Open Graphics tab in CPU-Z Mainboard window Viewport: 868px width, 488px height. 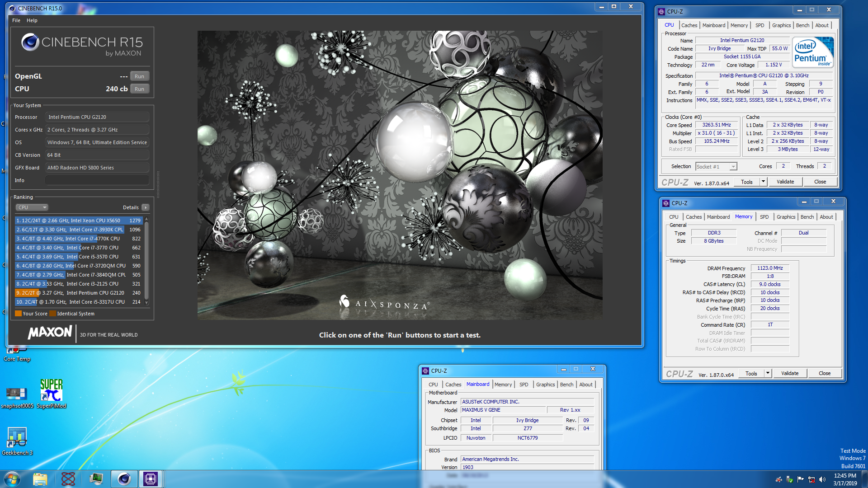pyautogui.click(x=545, y=385)
